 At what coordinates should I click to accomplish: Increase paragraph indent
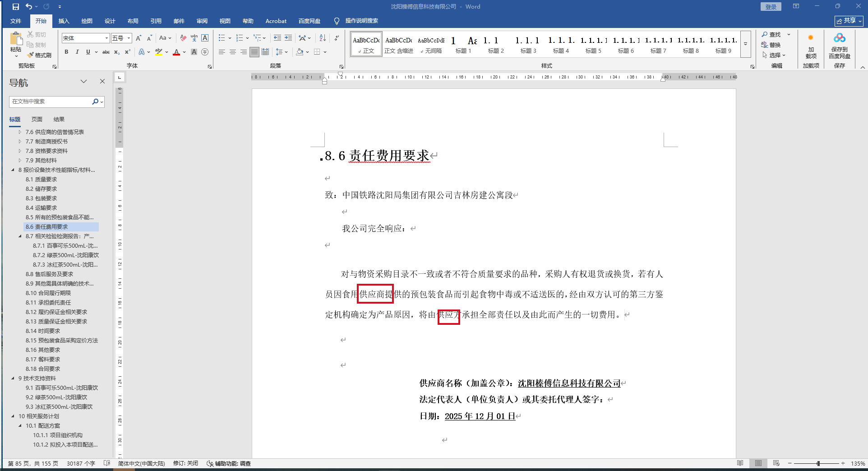pyautogui.click(x=288, y=38)
